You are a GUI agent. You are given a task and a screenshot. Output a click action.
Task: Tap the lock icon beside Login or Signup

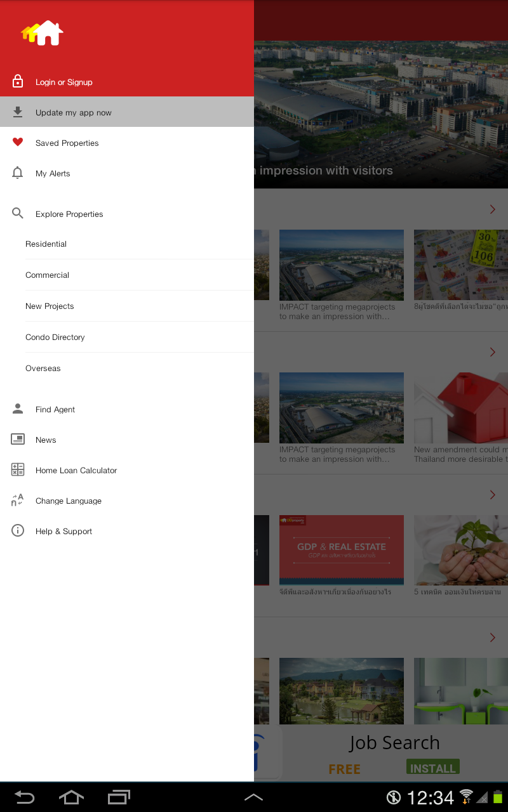[x=18, y=81]
